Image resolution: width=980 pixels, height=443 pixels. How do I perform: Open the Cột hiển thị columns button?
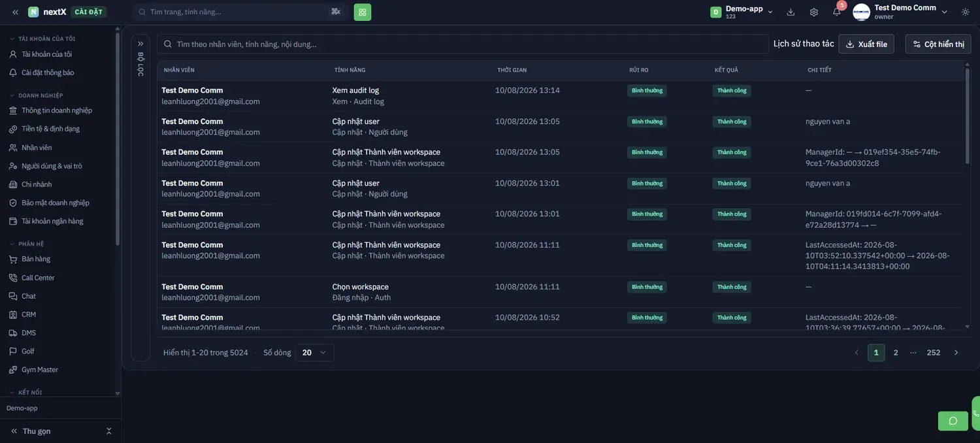[938, 44]
